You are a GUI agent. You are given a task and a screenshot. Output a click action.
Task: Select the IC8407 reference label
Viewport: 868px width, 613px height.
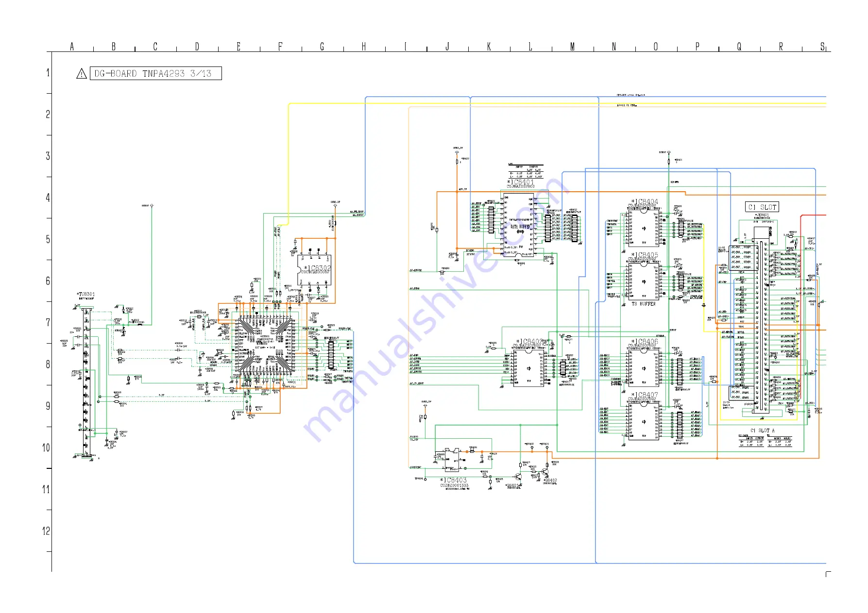point(645,395)
